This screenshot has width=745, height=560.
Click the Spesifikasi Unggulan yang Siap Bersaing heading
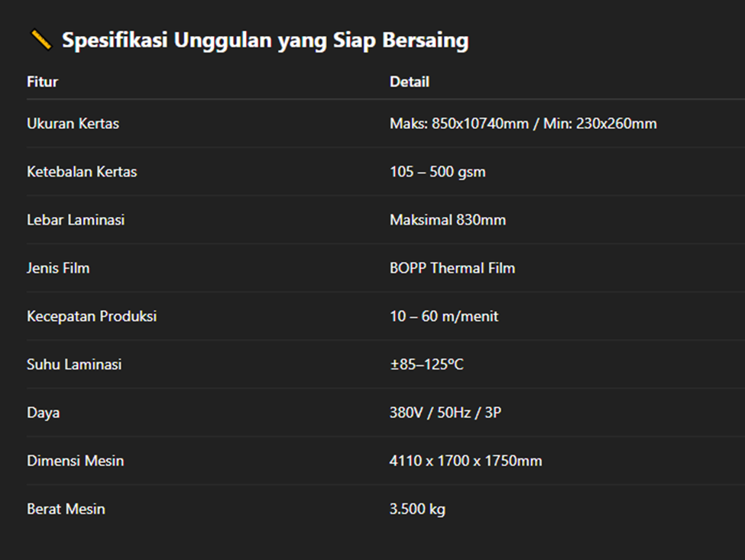coord(265,40)
